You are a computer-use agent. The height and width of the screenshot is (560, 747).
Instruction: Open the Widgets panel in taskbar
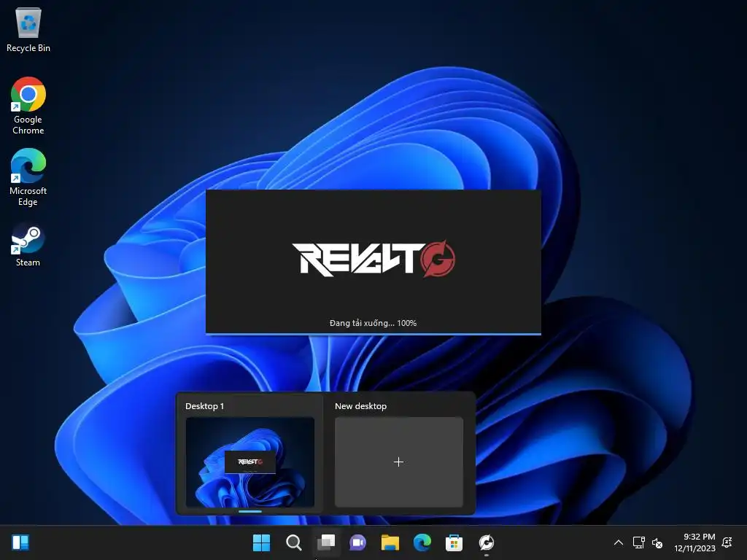coord(20,542)
